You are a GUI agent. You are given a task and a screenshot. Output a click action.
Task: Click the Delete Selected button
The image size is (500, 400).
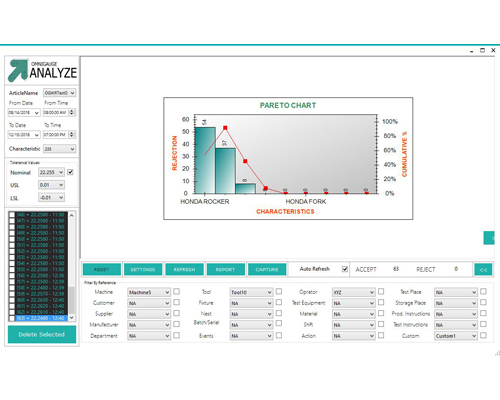(x=42, y=334)
